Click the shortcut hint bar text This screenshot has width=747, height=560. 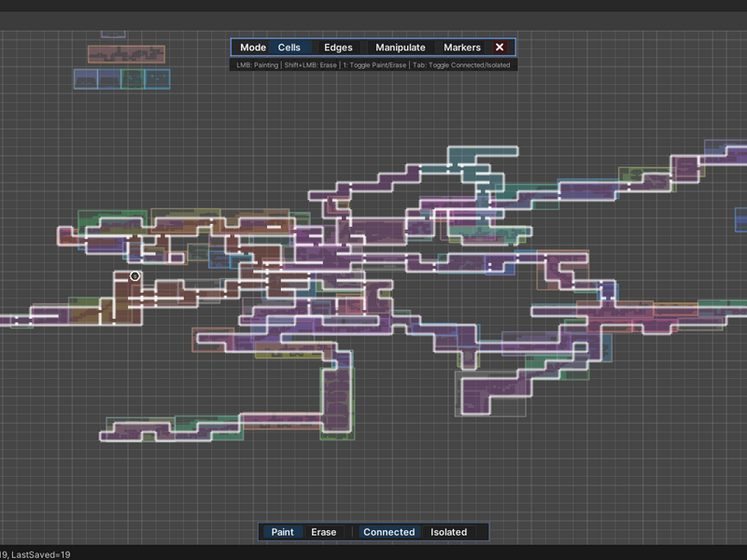(373, 65)
